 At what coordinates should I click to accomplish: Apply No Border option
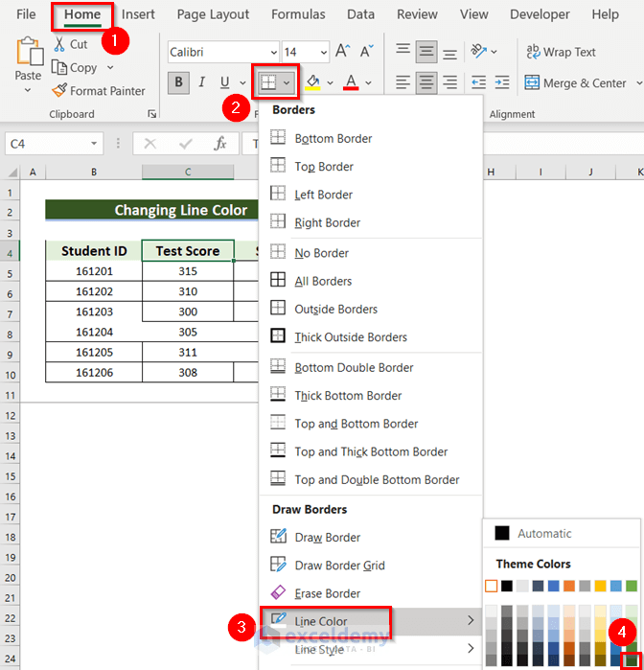tap(321, 252)
